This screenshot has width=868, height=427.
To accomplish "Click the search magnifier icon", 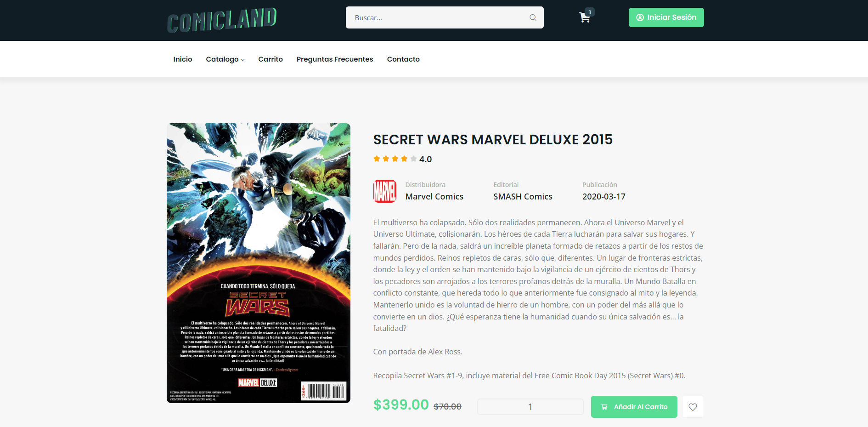I will coord(533,17).
